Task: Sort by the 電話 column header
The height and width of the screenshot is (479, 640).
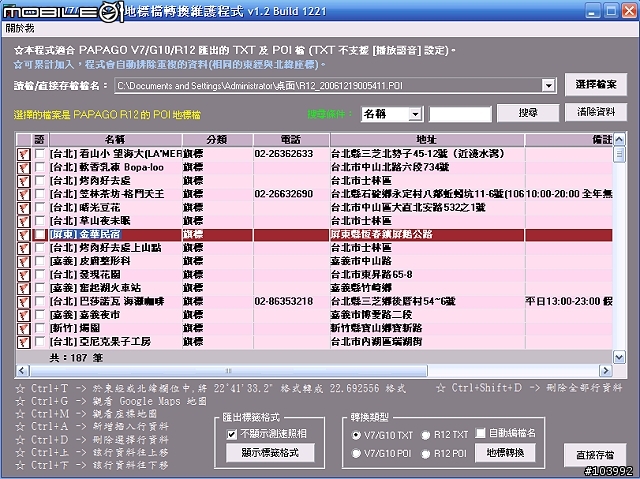Action: tap(291, 140)
